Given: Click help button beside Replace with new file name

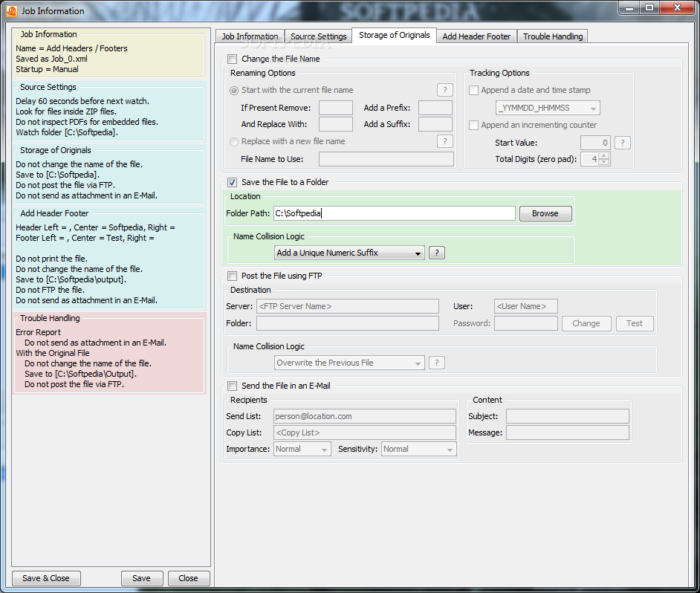Looking at the screenshot, I should coord(444,141).
